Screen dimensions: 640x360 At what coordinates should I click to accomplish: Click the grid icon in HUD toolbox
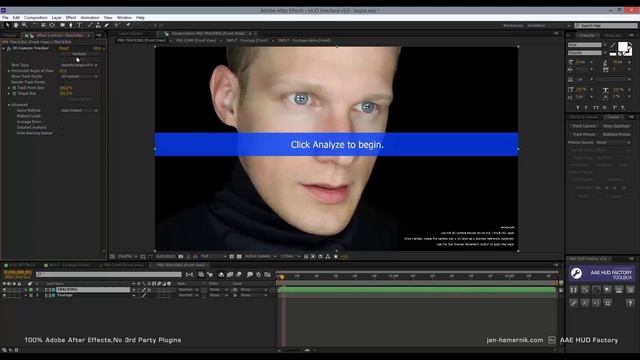coord(607,303)
